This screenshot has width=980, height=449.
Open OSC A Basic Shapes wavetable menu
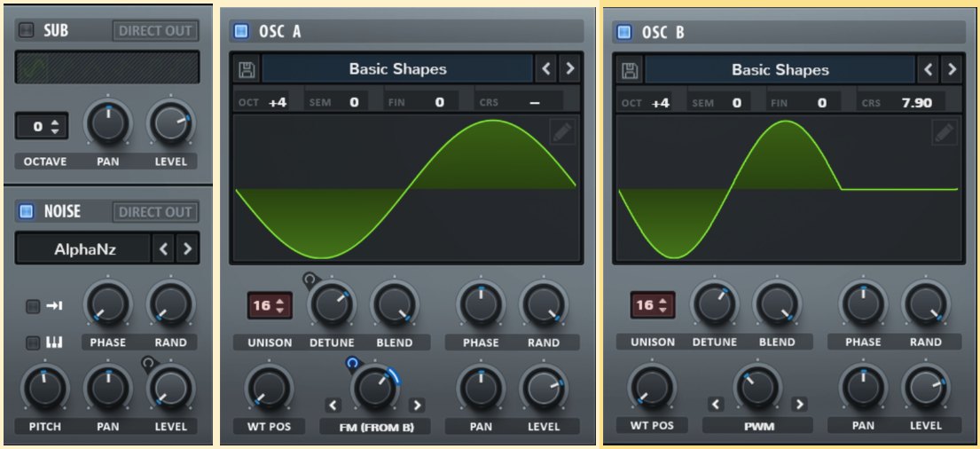[397, 69]
